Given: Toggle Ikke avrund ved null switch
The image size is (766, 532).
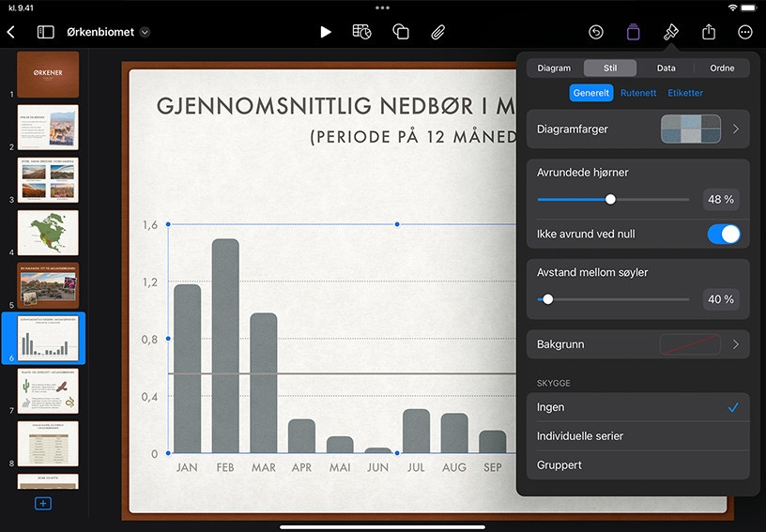Looking at the screenshot, I should pos(724,235).
